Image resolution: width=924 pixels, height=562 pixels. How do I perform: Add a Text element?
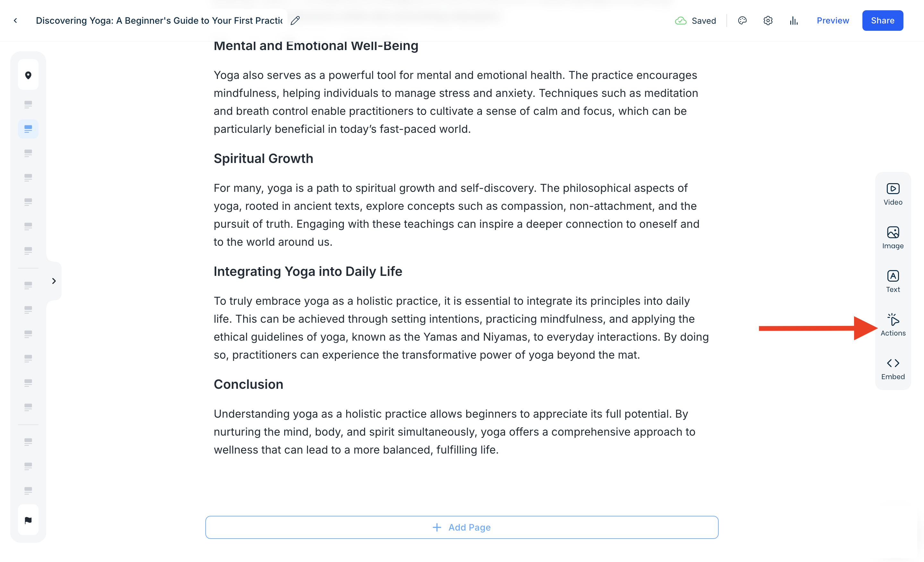pyautogui.click(x=893, y=281)
